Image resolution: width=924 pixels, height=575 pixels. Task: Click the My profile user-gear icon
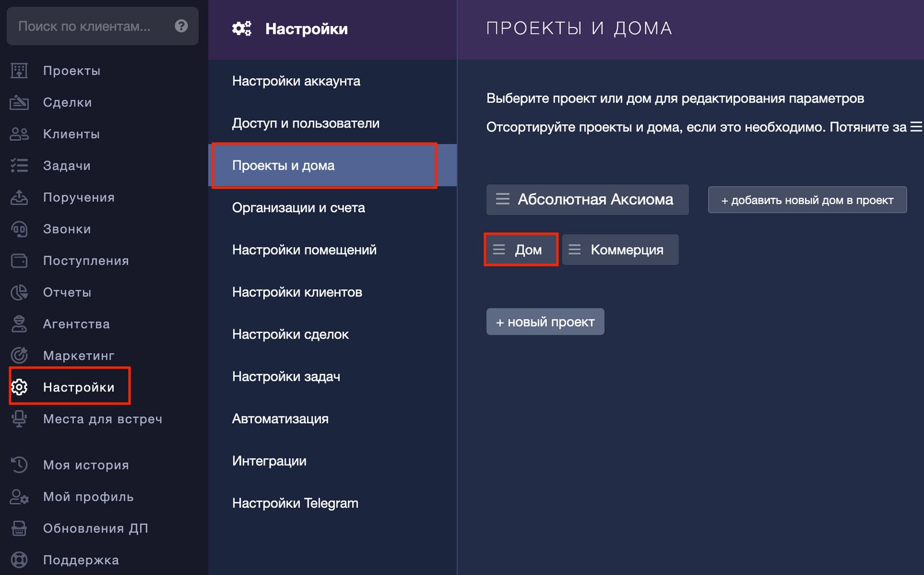19,496
